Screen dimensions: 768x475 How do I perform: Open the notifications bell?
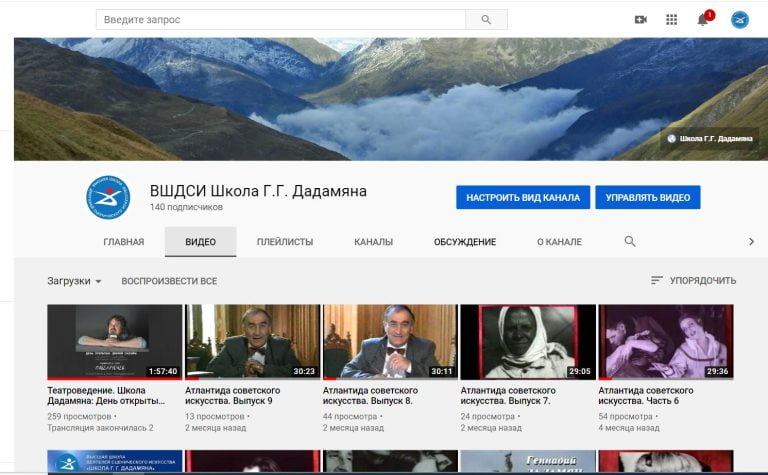703,19
